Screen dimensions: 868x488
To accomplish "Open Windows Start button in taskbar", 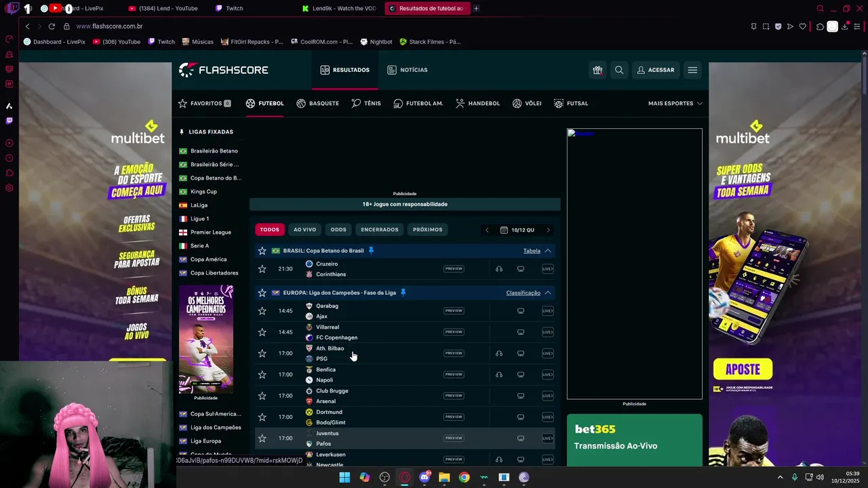I will 344,477.
